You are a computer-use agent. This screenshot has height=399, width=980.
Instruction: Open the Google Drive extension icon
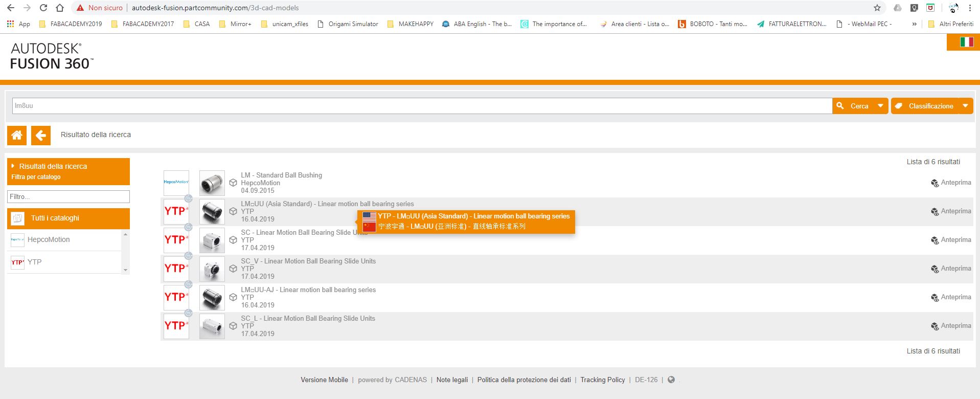click(x=898, y=8)
